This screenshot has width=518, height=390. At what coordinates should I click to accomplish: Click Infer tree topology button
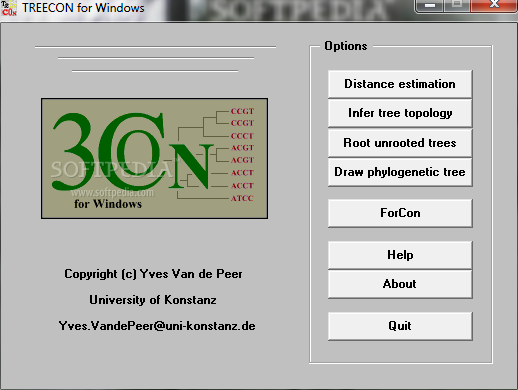(400, 113)
